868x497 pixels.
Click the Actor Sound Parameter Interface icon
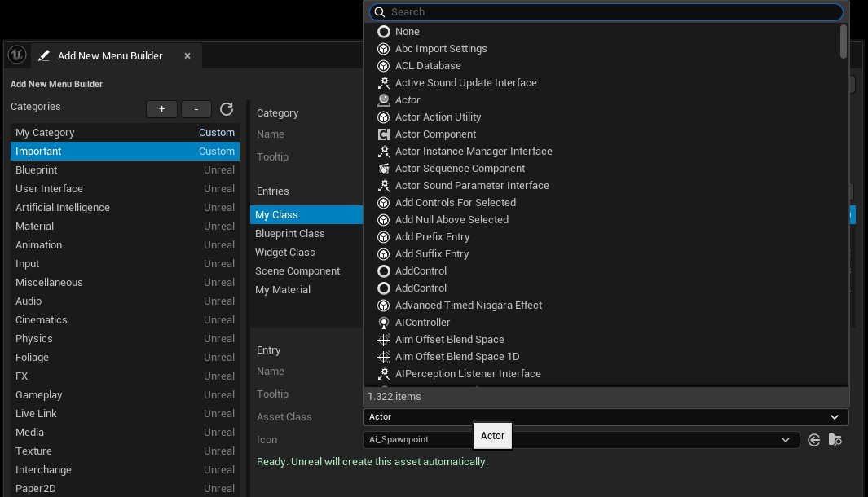pos(384,186)
